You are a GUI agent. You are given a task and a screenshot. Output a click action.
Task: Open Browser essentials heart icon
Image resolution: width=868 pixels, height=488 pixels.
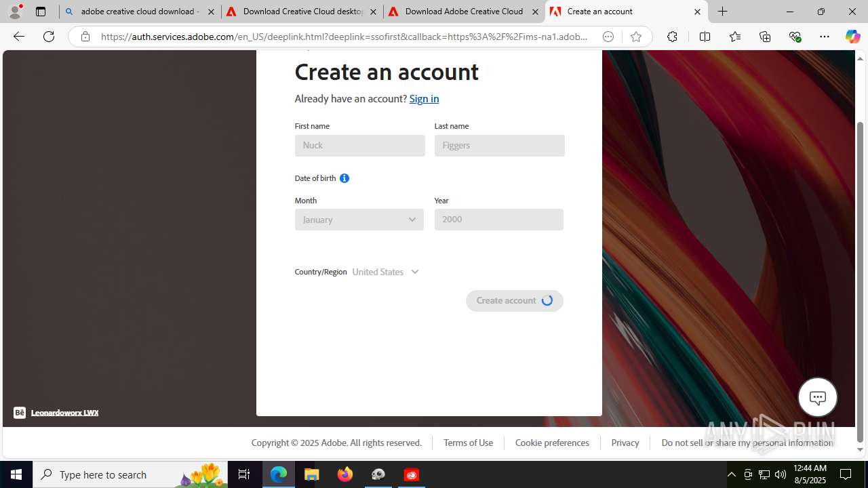pyautogui.click(x=795, y=37)
